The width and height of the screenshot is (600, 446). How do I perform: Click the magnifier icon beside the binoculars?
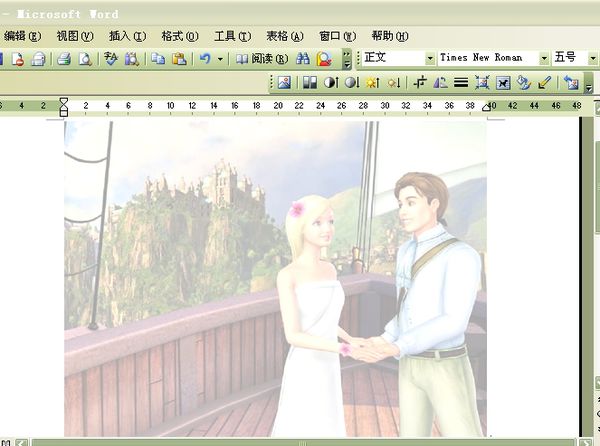324,59
